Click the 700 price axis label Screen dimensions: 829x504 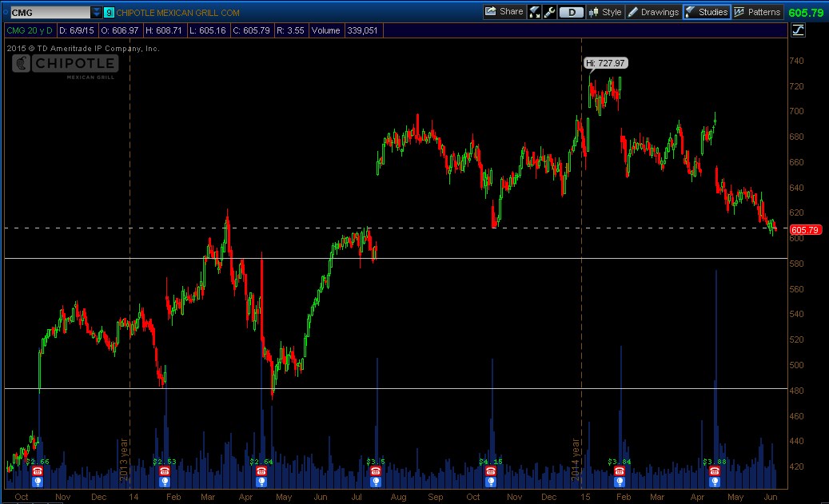796,112
